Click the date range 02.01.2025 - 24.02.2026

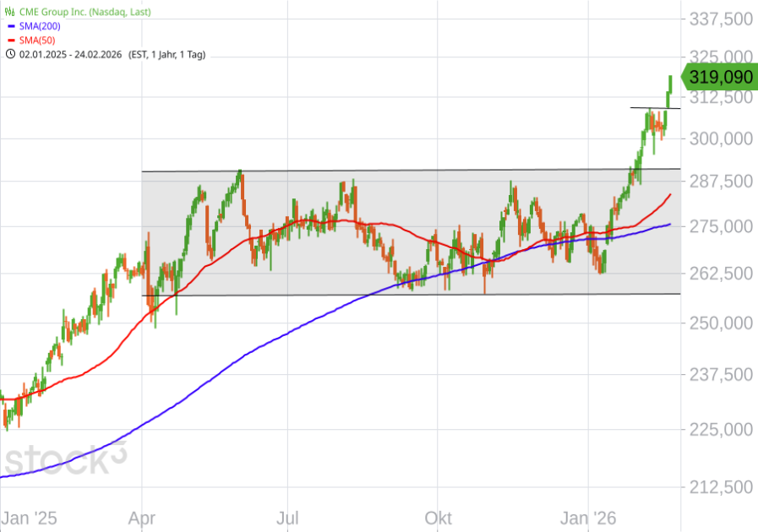[x=71, y=54]
